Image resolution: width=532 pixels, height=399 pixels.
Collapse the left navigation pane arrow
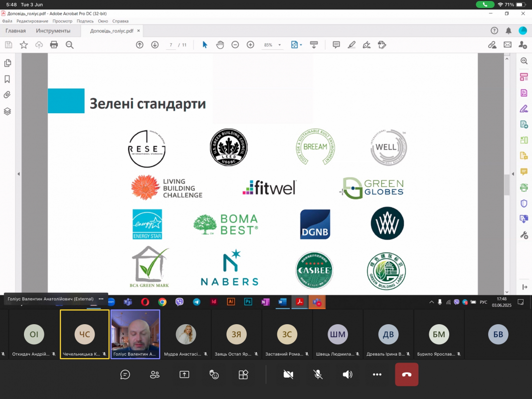[18, 174]
